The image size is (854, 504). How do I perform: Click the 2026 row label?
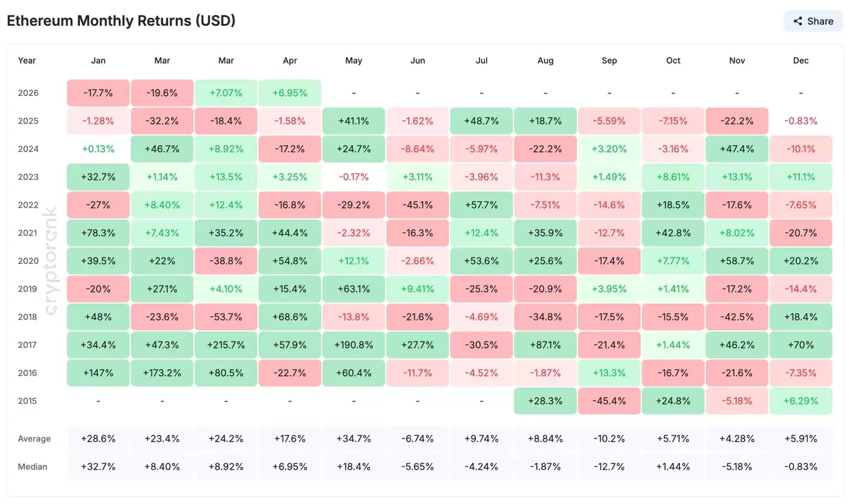[x=28, y=93]
